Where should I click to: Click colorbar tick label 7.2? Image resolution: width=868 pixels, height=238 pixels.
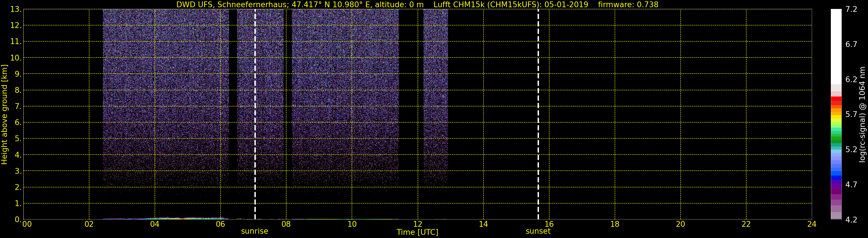(851, 10)
